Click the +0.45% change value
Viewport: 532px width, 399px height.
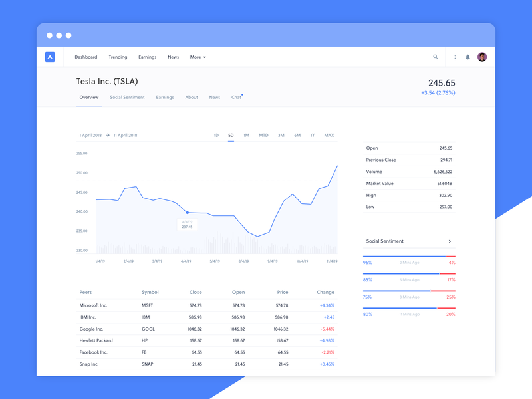tap(327, 364)
